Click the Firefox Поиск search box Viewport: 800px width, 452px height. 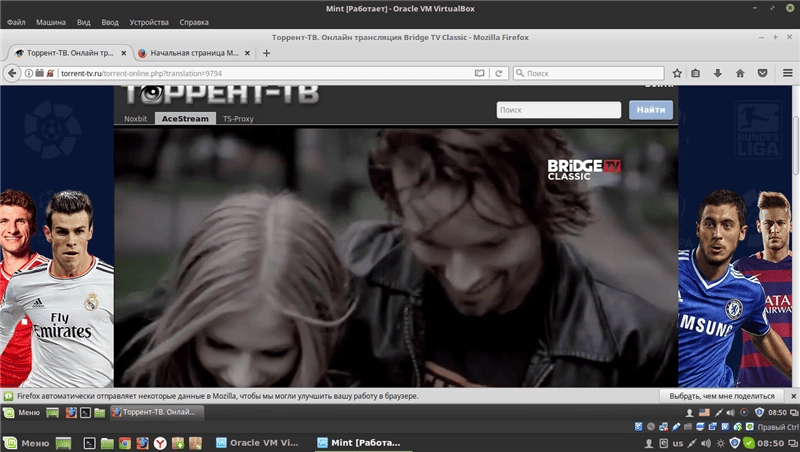tap(589, 73)
